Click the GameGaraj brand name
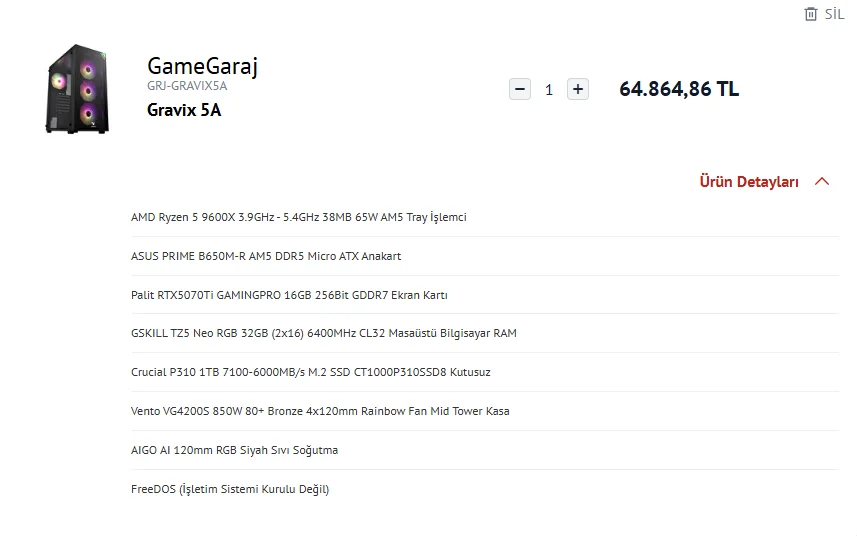Viewport: 857px width, 536px height. [x=202, y=66]
